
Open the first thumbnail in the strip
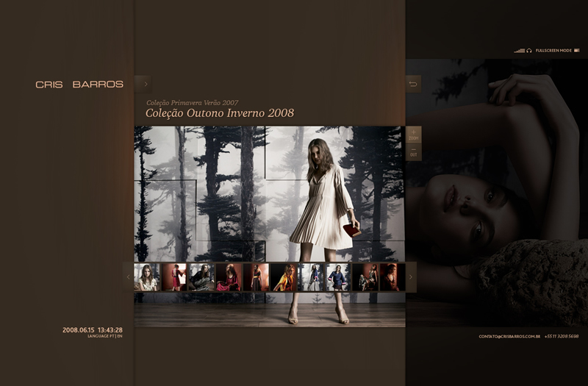(147, 277)
